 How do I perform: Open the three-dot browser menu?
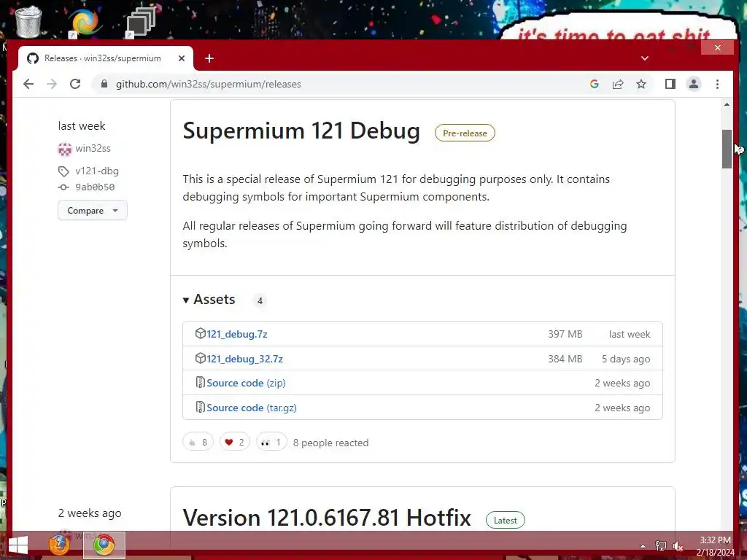pos(718,85)
